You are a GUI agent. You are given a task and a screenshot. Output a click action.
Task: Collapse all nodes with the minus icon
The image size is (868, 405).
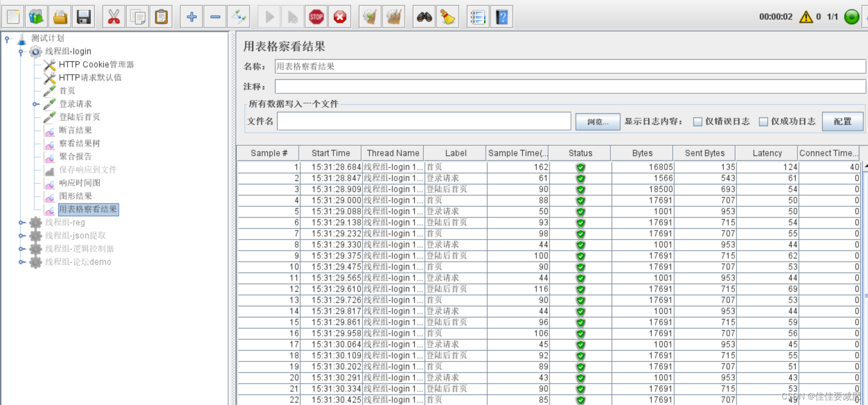tap(215, 17)
